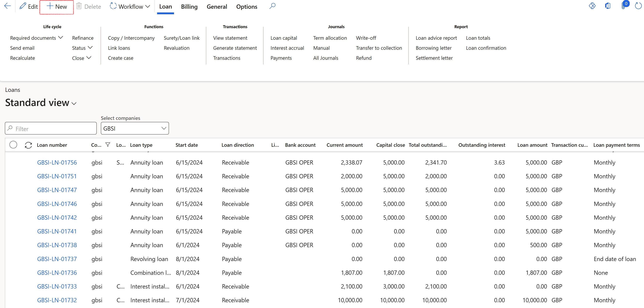Select Write-off under Journals
The image size is (644, 308).
pos(366,38)
